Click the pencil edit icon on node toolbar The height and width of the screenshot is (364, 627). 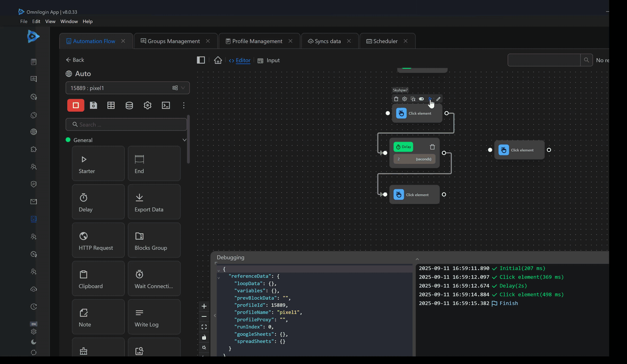click(439, 99)
